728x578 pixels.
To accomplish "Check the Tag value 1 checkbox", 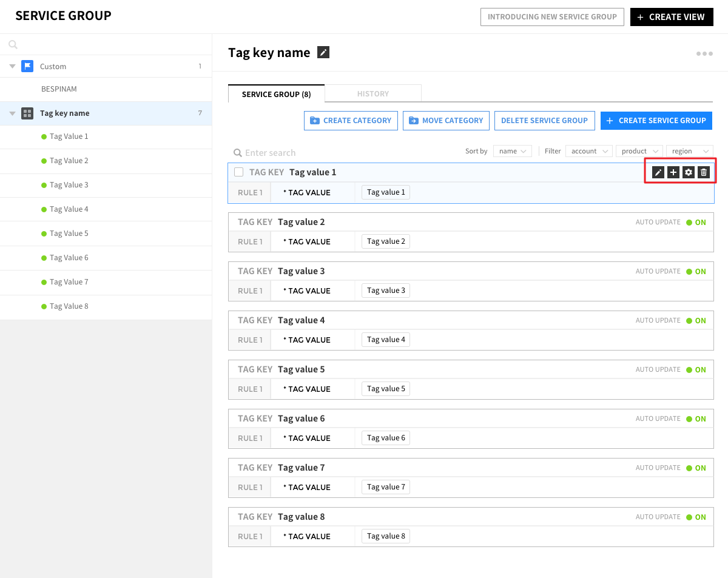I will point(239,172).
